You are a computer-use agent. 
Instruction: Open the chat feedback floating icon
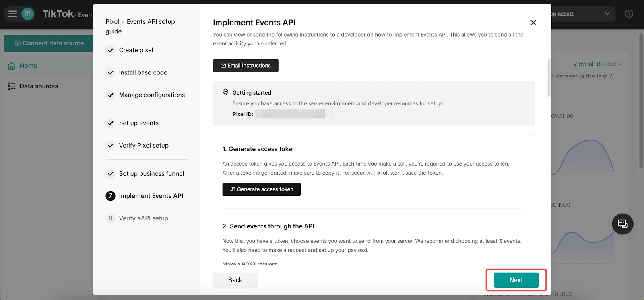coord(622,224)
